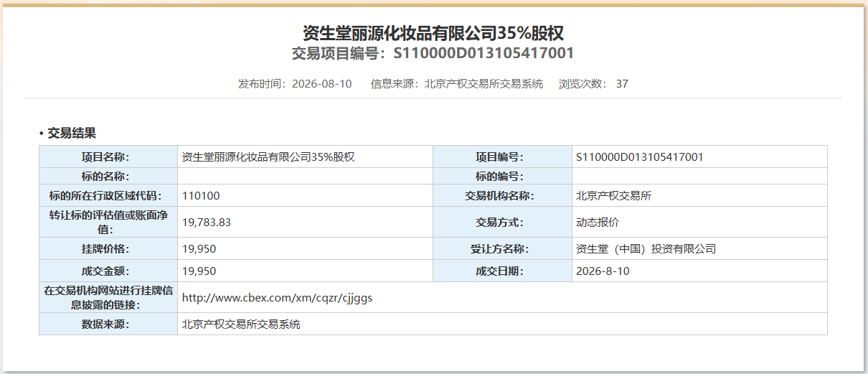
Task: Click the valuation value 19,783.83
Action: [207, 222]
